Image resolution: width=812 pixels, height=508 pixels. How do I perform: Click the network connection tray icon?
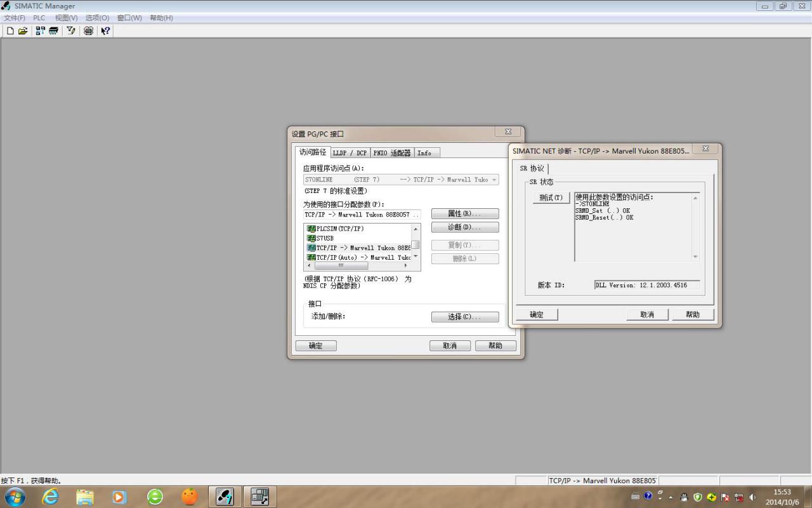[x=739, y=497]
